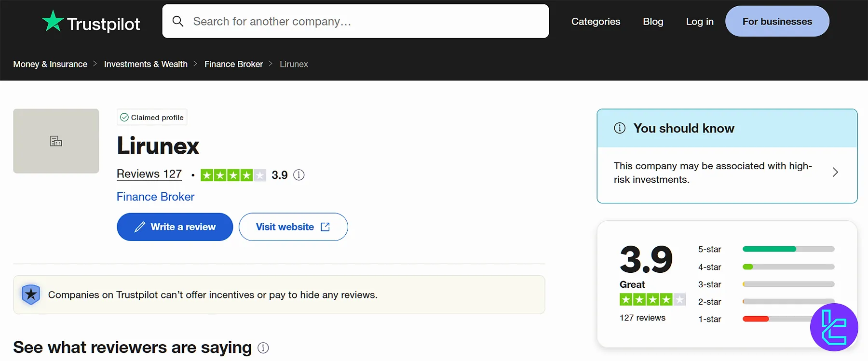Click the 2-star rating bar

[788, 301]
